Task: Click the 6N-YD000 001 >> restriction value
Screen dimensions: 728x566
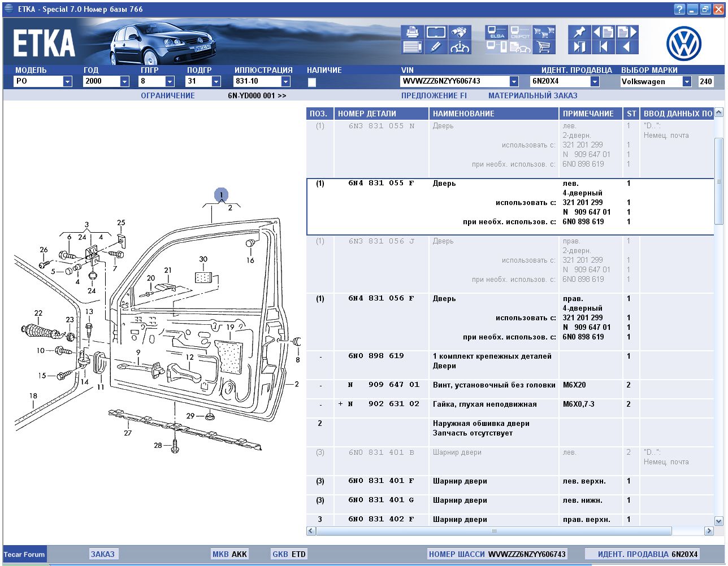Action: point(257,95)
